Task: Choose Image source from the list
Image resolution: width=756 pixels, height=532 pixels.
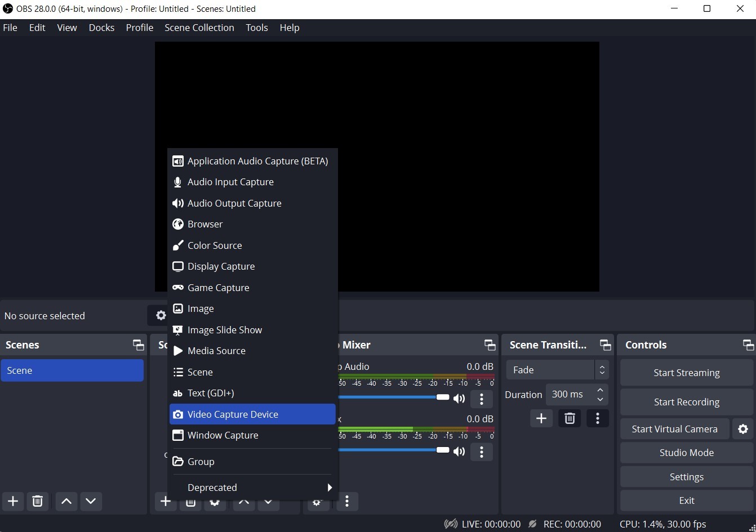Action: pos(252,309)
